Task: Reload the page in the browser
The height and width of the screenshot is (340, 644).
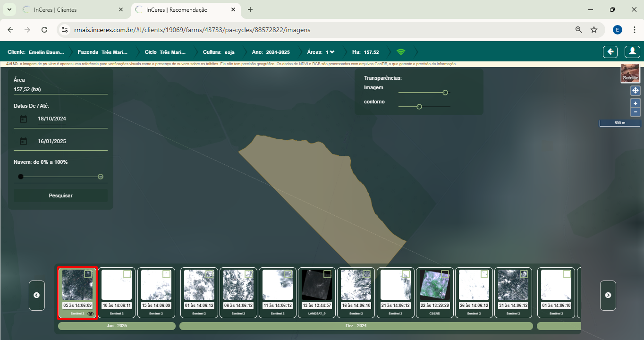Action: [x=44, y=30]
